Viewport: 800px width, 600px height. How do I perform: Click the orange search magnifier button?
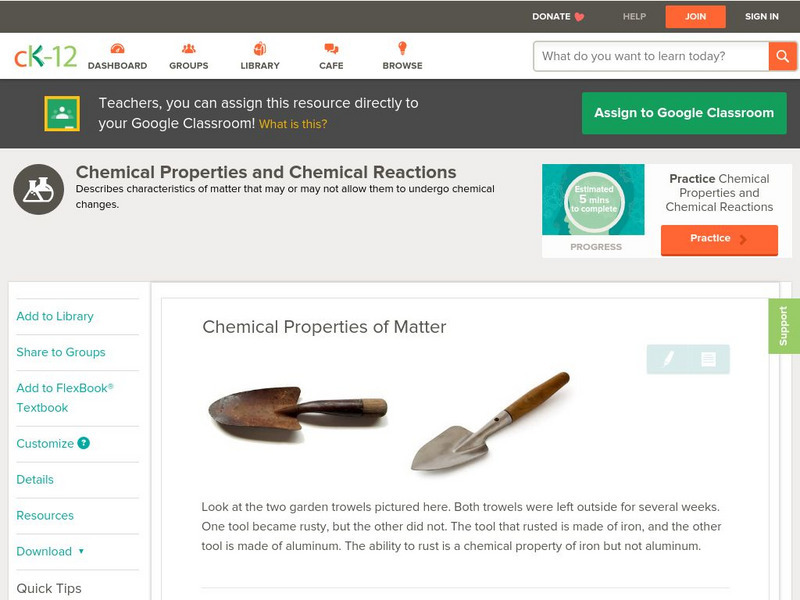pos(783,56)
